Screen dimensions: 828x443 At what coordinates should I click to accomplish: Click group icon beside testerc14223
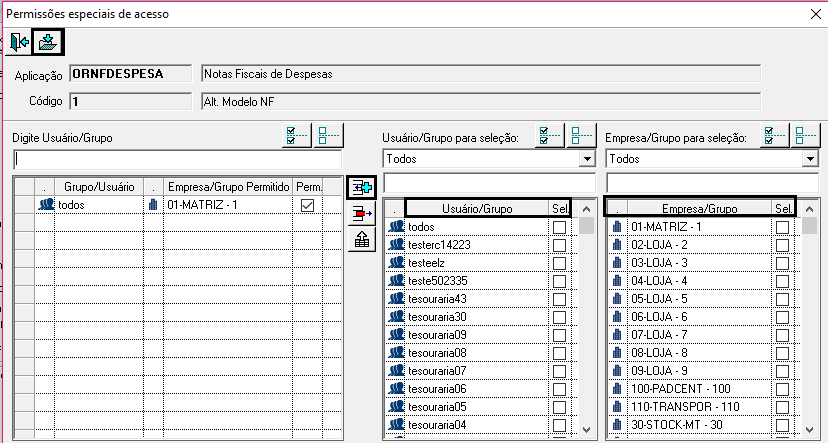(396, 245)
